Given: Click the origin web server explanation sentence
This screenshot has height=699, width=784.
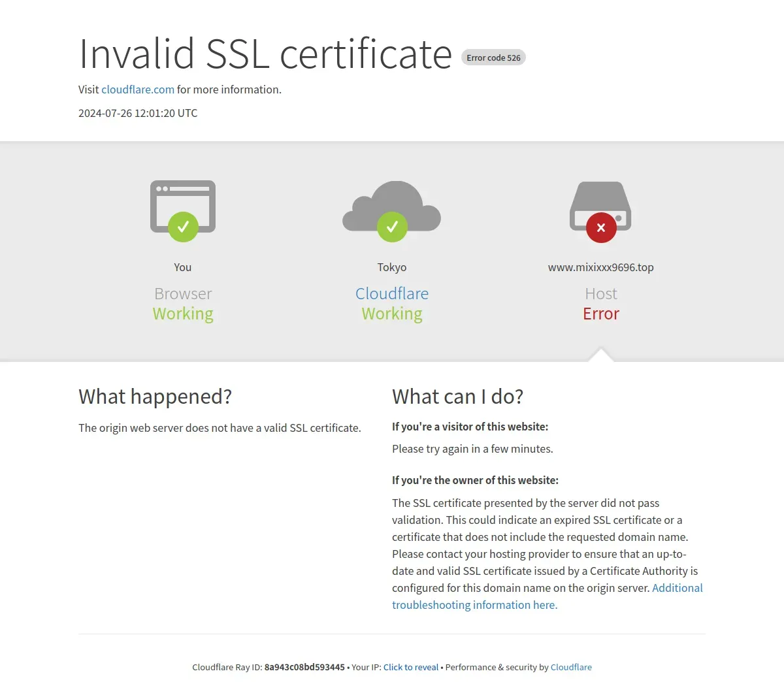Looking at the screenshot, I should [x=220, y=428].
